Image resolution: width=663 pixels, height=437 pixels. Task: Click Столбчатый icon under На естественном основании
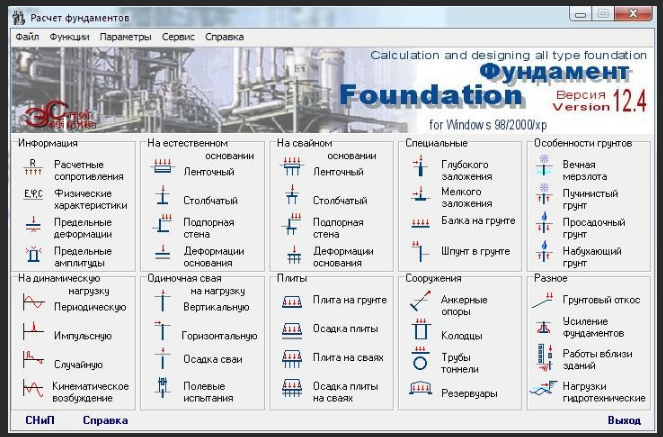pyautogui.click(x=162, y=195)
